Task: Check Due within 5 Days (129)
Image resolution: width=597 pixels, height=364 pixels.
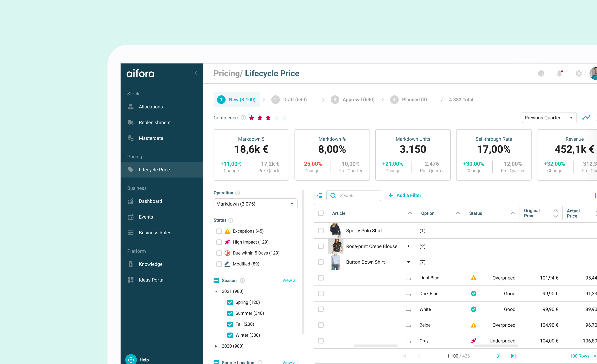Action: coord(219,253)
